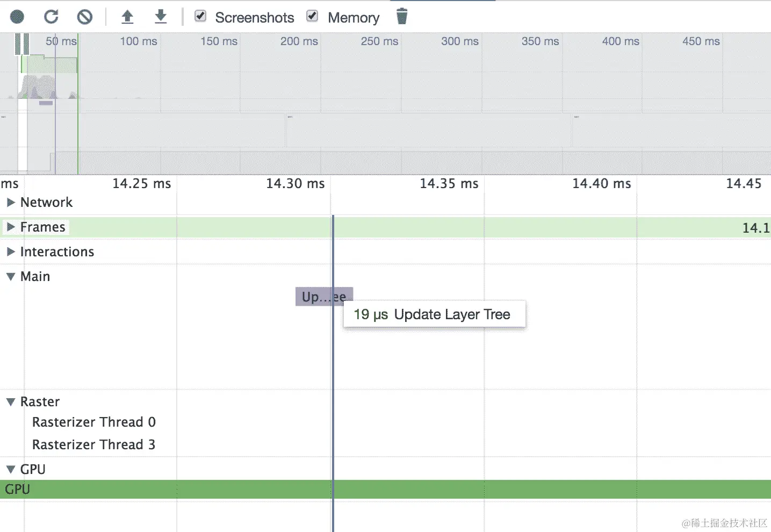This screenshot has height=532, width=771.
Task: Click the left overview window handle
Action: click(x=18, y=44)
